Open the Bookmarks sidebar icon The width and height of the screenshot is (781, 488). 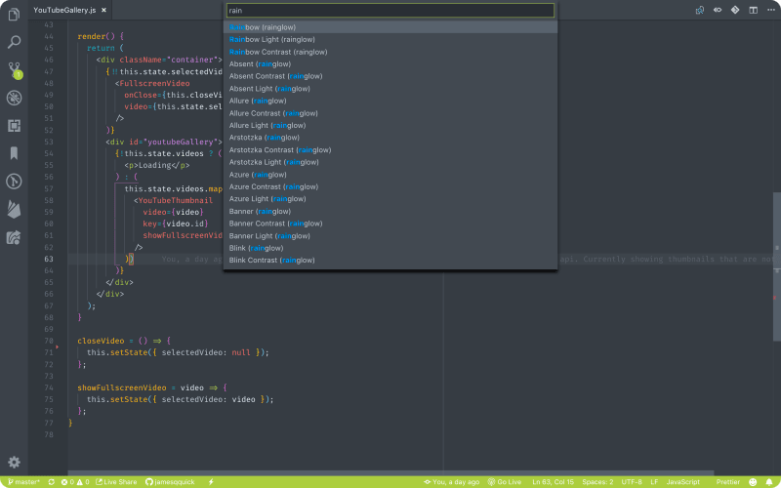tap(14, 153)
